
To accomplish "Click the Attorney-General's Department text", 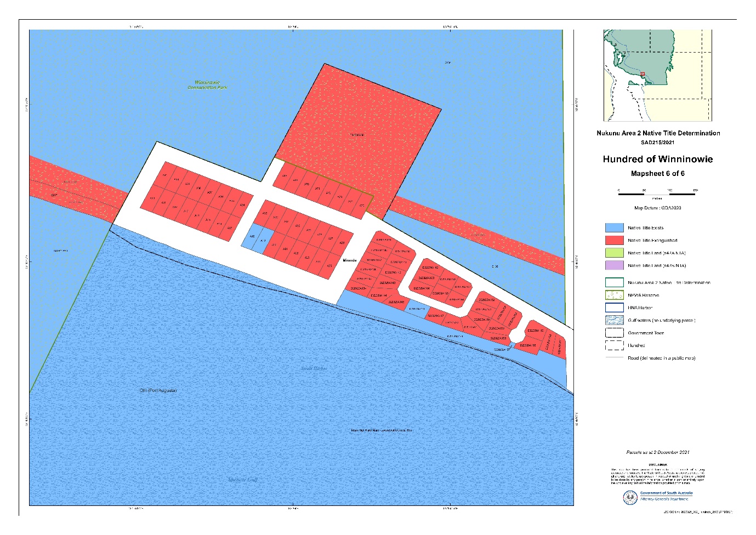I will point(664,499).
